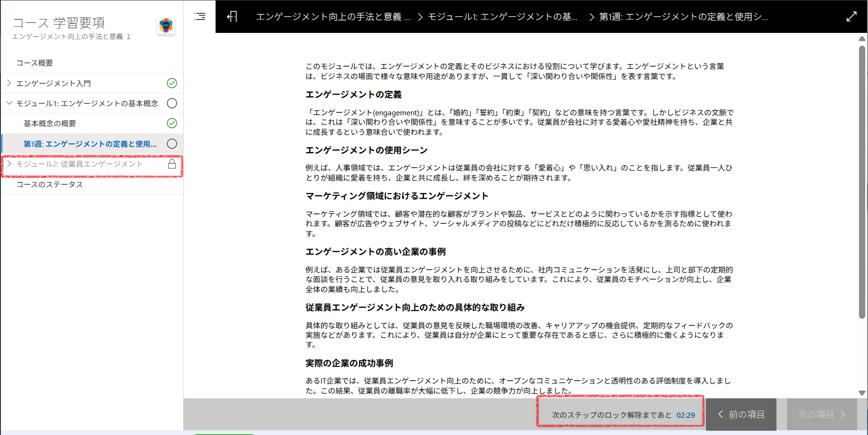Click the 前の項目 button

point(741,415)
